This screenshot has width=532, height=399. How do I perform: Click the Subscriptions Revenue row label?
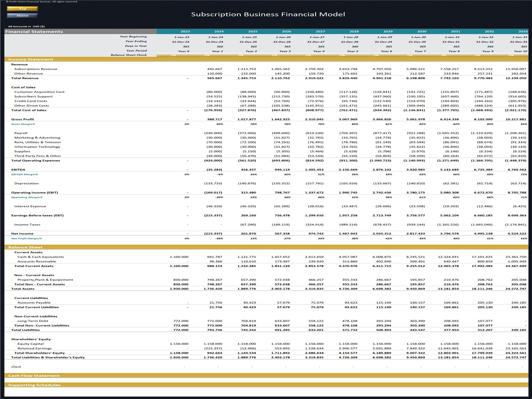pos(36,69)
